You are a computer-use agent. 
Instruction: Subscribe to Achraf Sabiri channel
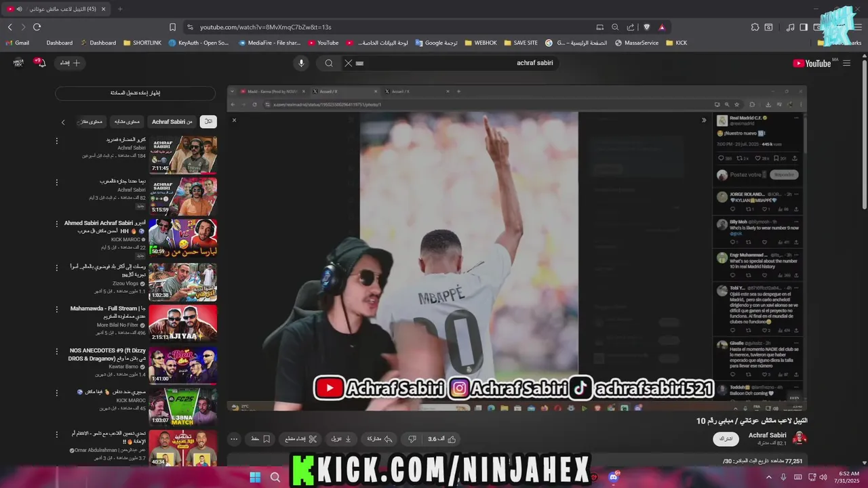(x=726, y=439)
